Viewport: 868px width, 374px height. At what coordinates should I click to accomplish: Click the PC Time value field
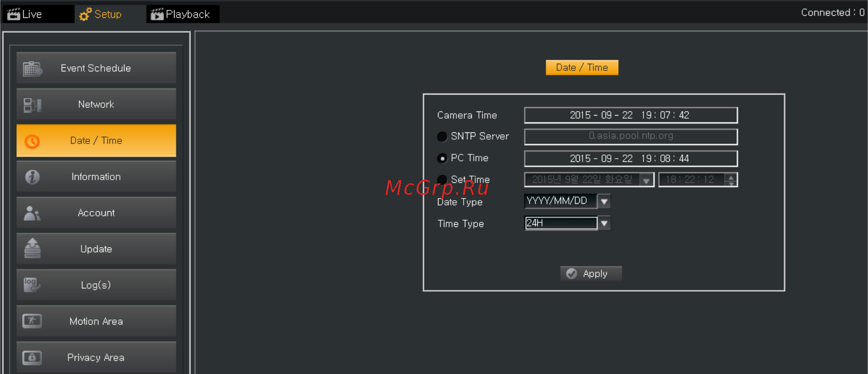[631, 159]
